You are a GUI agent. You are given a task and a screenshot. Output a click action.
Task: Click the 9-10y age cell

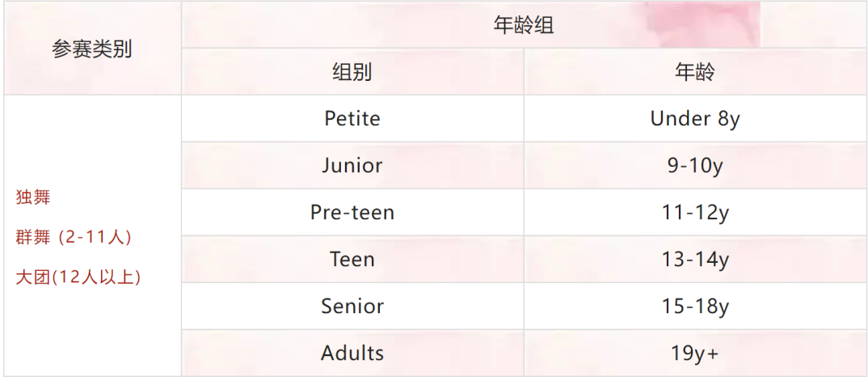click(x=695, y=166)
